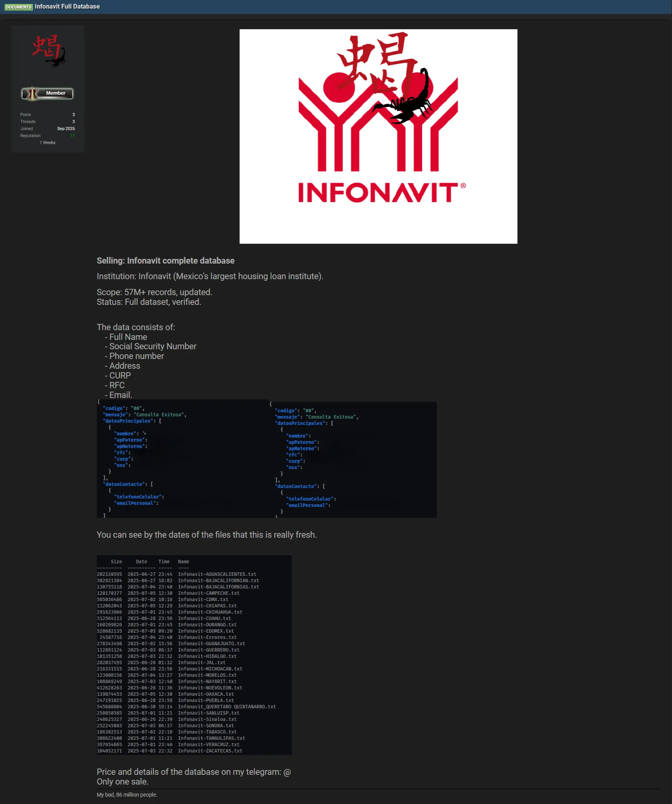Click the green reputation score number

72,135
